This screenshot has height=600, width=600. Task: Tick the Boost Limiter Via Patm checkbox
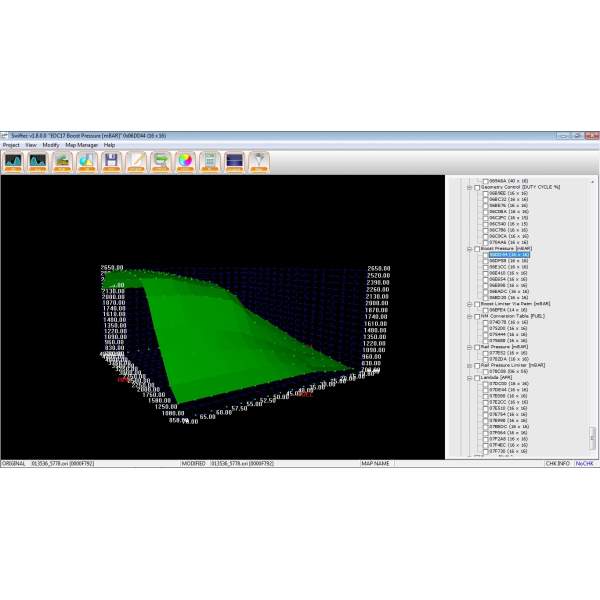pos(477,304)
